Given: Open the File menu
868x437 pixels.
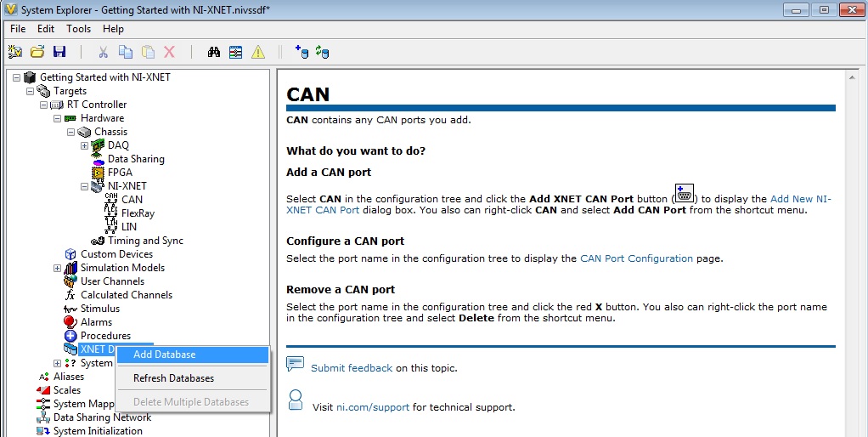Looking at the screenshot, I should [18, 29].
